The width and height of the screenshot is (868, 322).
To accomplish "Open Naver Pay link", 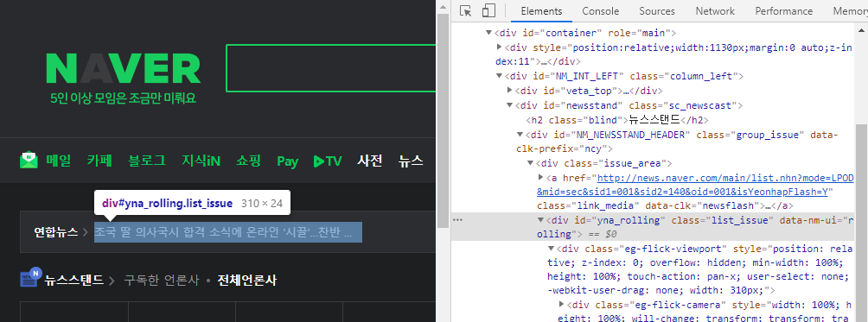I will 288,161.
